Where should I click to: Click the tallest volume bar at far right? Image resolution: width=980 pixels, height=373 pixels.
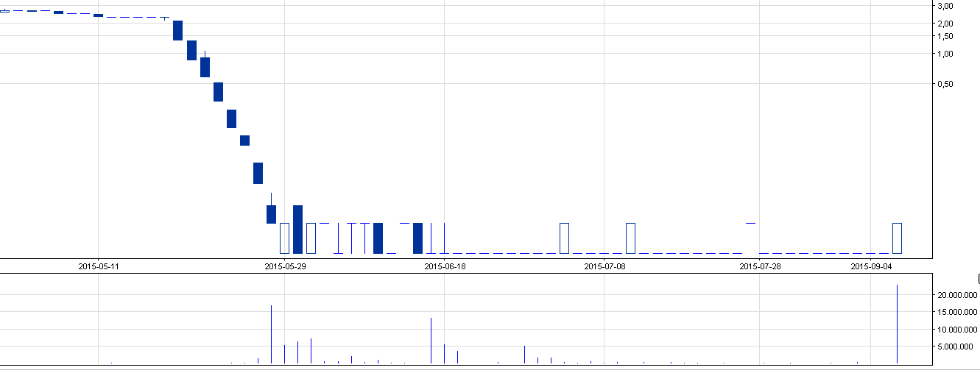point(897,324)
